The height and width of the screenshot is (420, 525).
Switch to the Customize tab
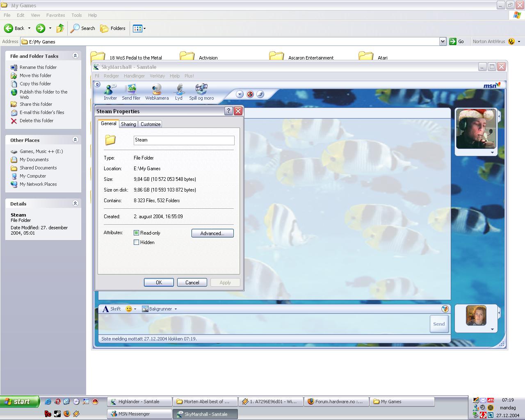click(x=151, y=124)
